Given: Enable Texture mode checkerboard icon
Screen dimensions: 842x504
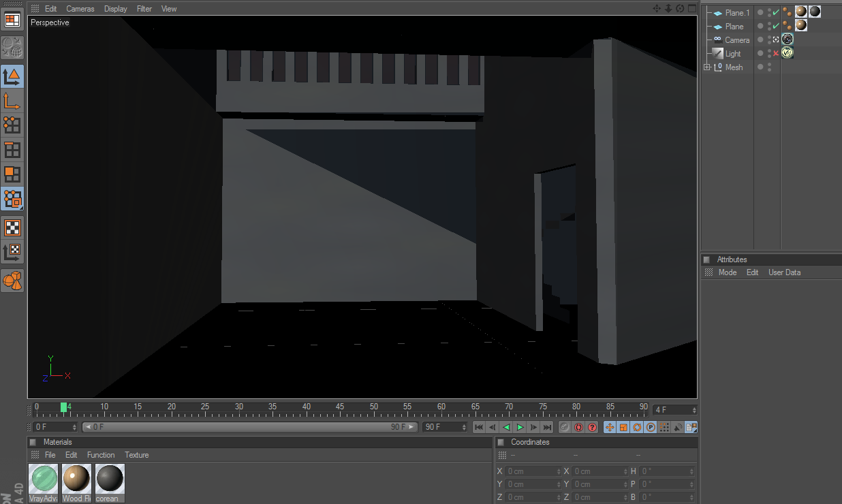Looking at the screenshot, I should tap(12, 227).
